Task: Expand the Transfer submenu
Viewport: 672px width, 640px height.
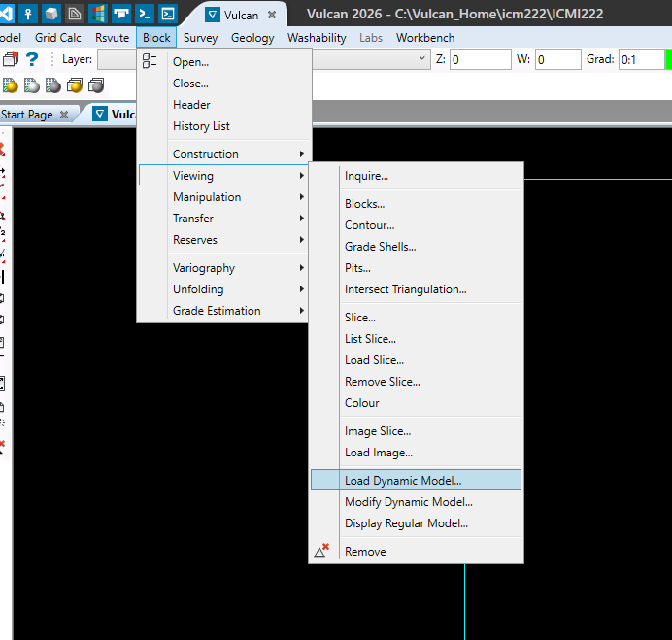Action: (x=223, y=219)
